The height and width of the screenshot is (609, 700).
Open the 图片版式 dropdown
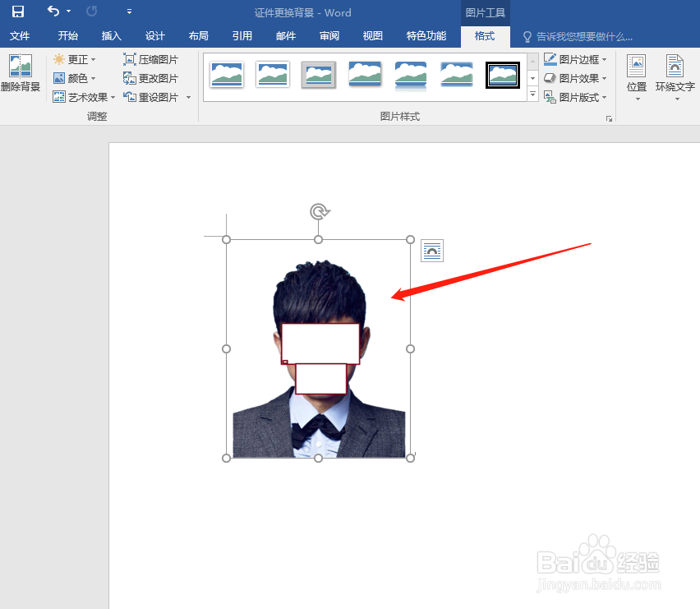[x=575, y=97]
